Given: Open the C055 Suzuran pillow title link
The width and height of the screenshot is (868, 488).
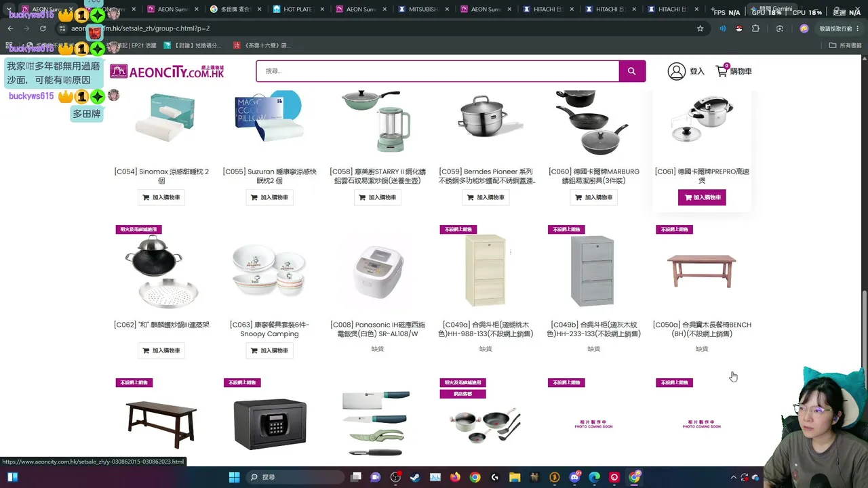Looking at the screenshot, I should point(269,176).
